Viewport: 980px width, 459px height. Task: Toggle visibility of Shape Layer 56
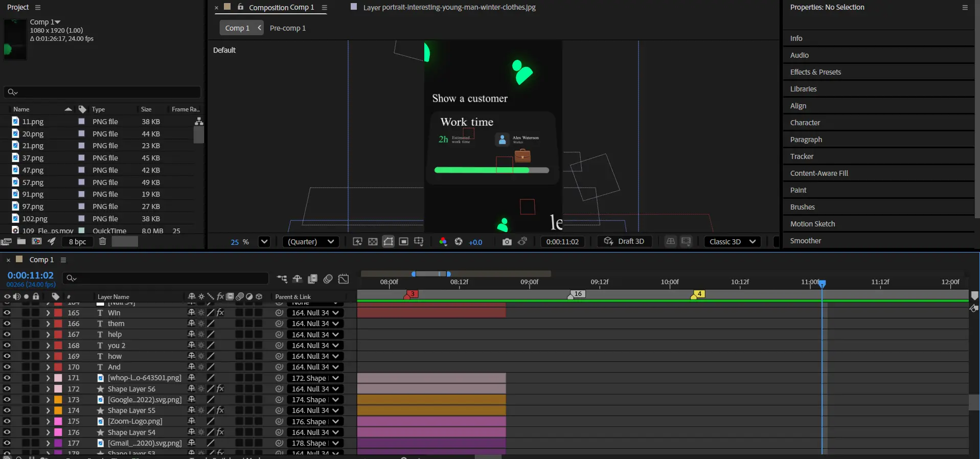[x=7, y=389]
